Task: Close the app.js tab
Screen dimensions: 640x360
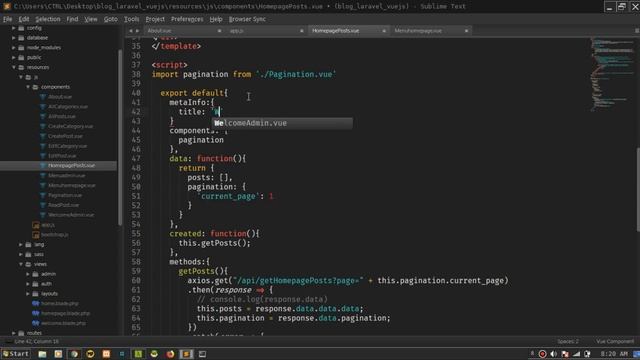Action: tap(302, 31)
